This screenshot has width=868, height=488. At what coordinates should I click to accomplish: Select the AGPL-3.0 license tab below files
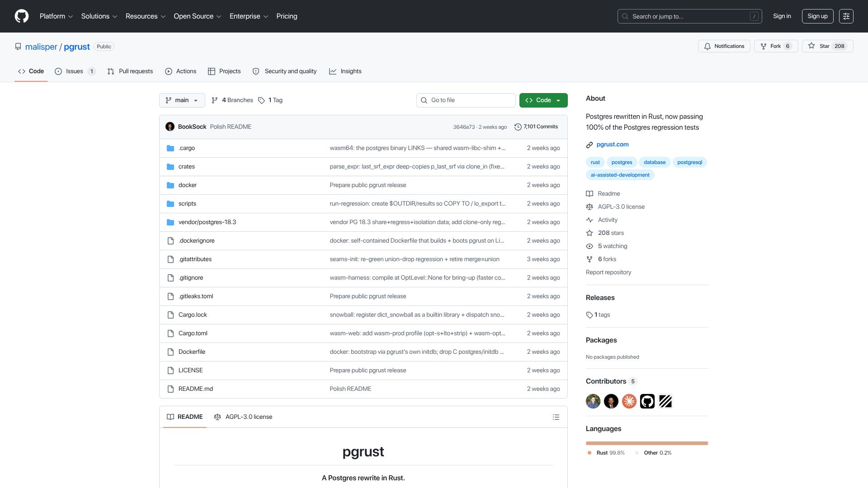(243, 417)
